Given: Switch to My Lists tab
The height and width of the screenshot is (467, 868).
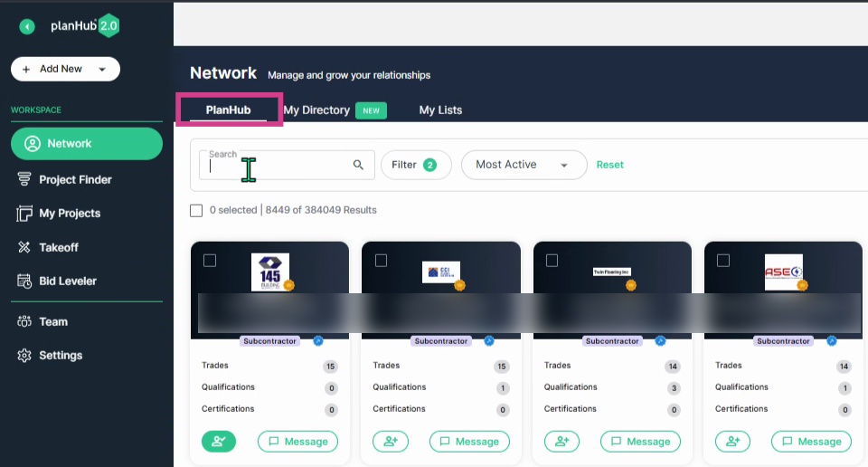Looking at the screenshot, I should 440,110.
